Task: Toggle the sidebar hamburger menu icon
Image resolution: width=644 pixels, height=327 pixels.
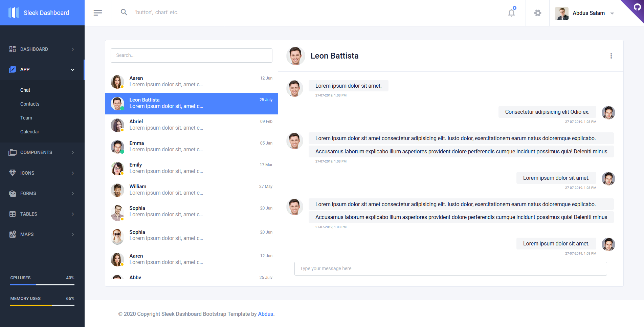Action: (97, 13)
